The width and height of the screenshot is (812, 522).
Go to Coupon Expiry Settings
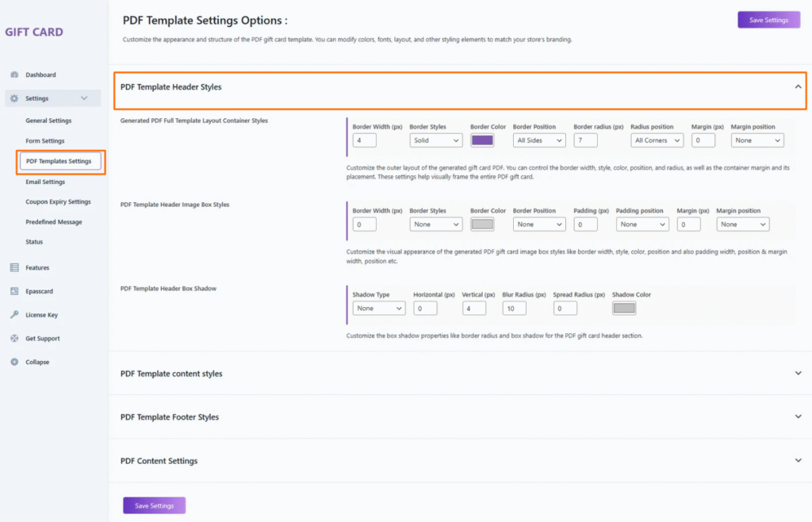[x=58, y=202]
